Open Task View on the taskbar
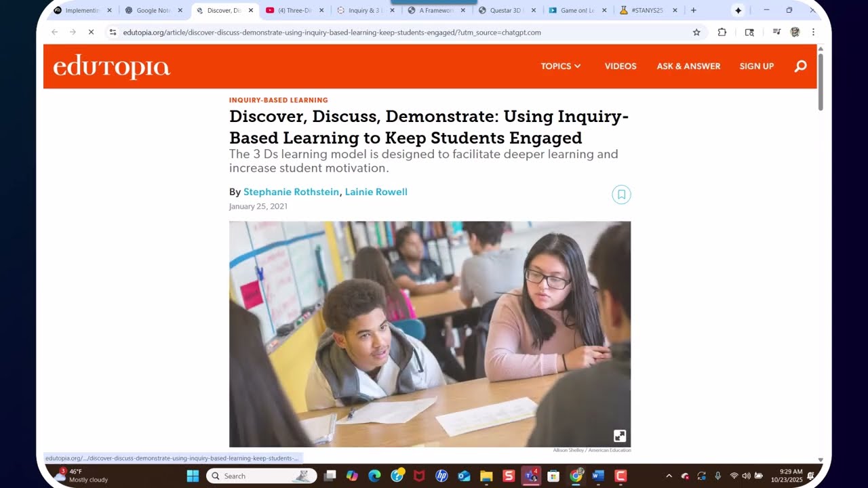Viewport: 868px width, 488px height. coord(330,476)
